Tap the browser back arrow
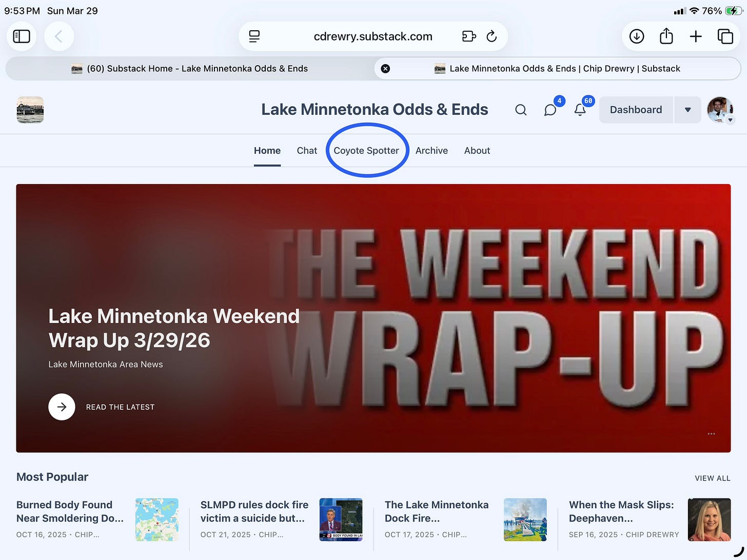The width and height of the screenshot is (747, 560). point(59,36)
